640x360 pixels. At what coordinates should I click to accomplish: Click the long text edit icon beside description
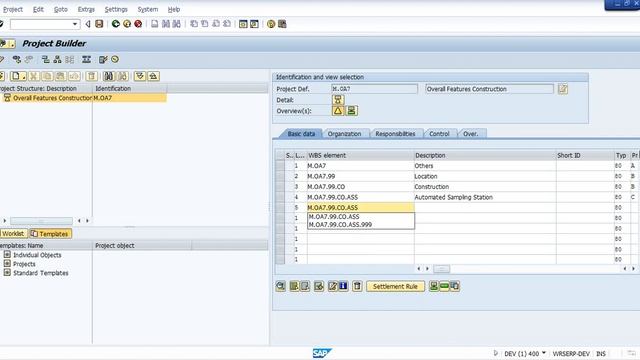pos(563,89)
